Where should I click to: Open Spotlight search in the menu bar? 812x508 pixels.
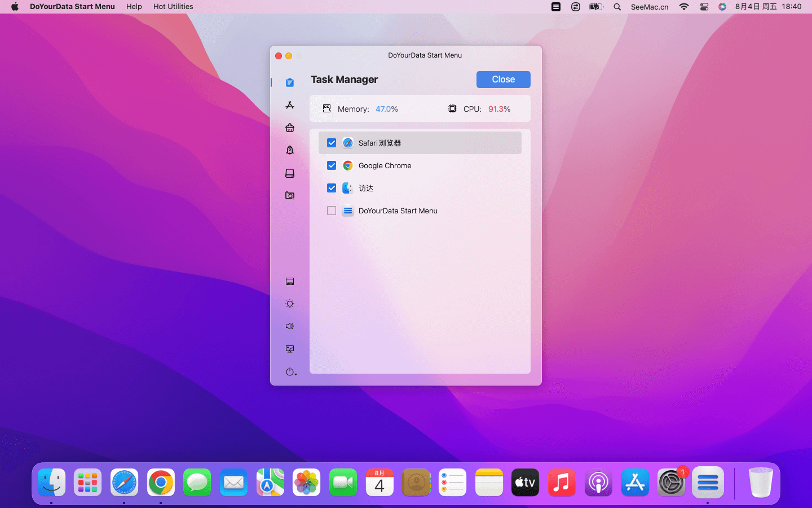(x=617, y=7)
